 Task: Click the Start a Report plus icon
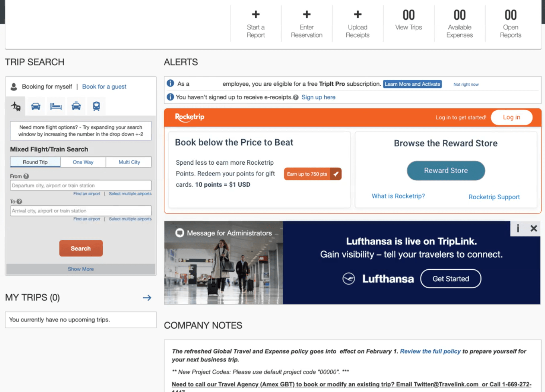pyautogui.click(x=256, y=14)
